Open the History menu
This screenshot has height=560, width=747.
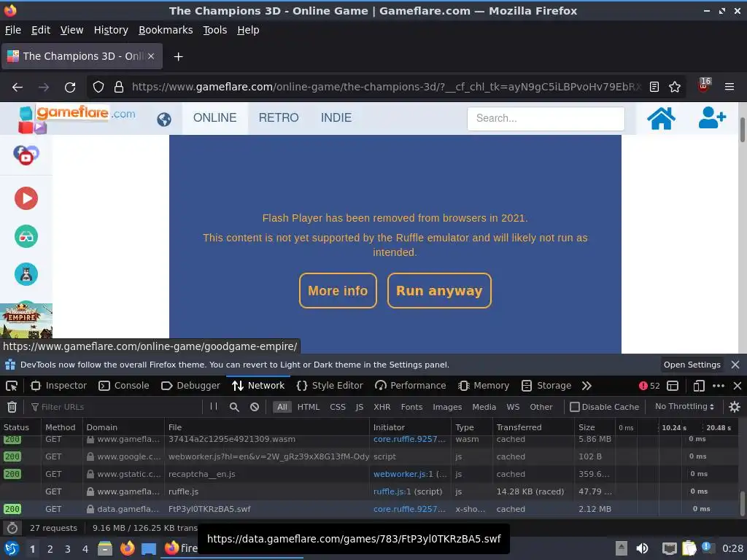(111, 30)
